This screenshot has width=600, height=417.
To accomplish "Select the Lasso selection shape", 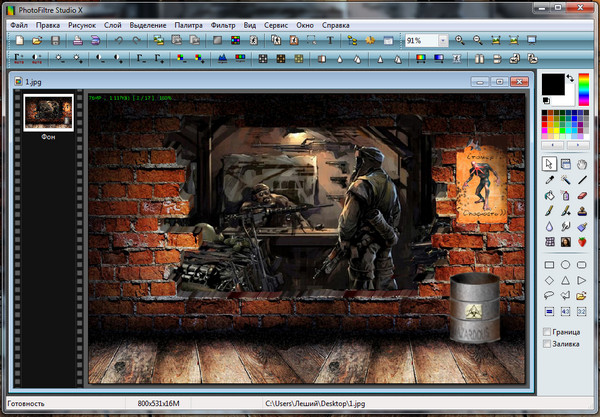I will tap(549, 297).
